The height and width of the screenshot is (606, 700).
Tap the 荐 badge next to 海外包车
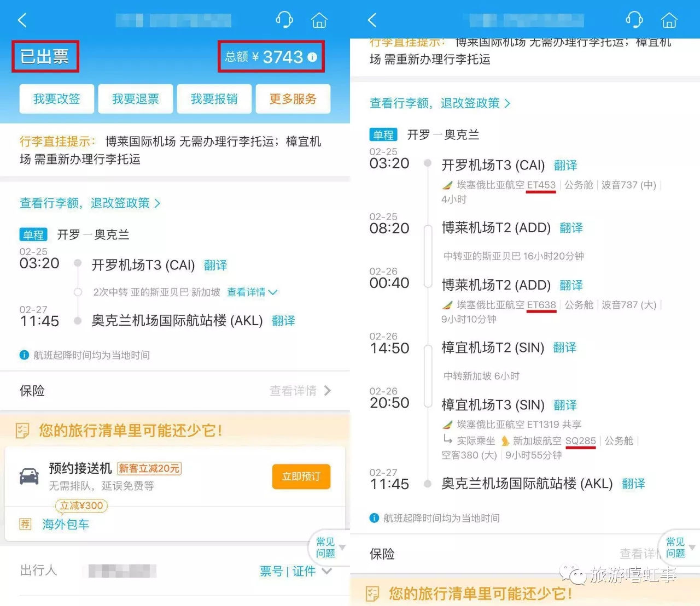click(x=25, y=524)
